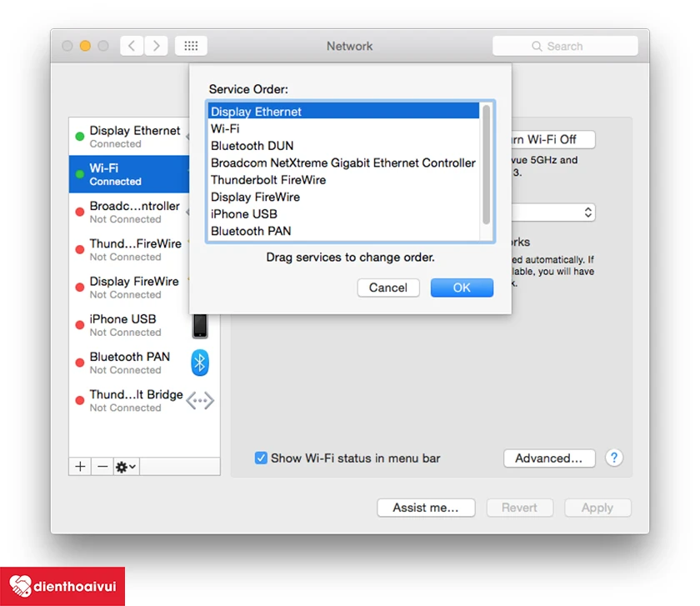Click the Bluetooth PAN icon
The image size is (700, 606).
tap(200, 363)
